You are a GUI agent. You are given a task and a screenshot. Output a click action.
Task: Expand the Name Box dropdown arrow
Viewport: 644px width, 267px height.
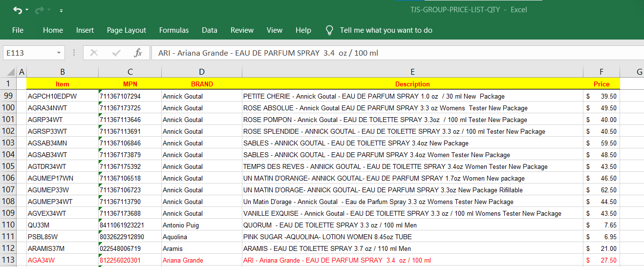[x=59, y=53]
